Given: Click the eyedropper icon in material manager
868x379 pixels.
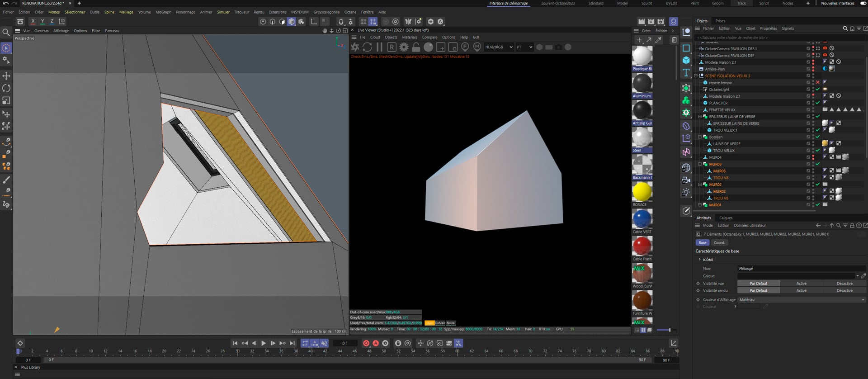Looking at the screenshot, I should 658,40.
